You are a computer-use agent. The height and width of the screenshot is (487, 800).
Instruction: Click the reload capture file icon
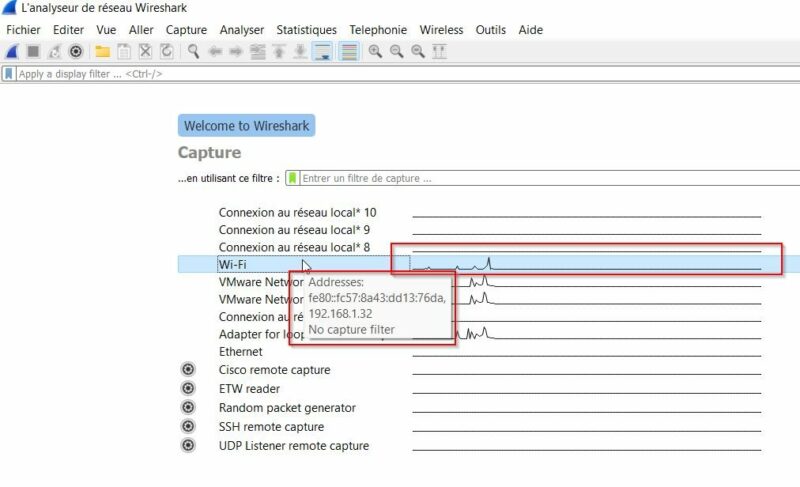pyautogui.click(x=166, y=52)
